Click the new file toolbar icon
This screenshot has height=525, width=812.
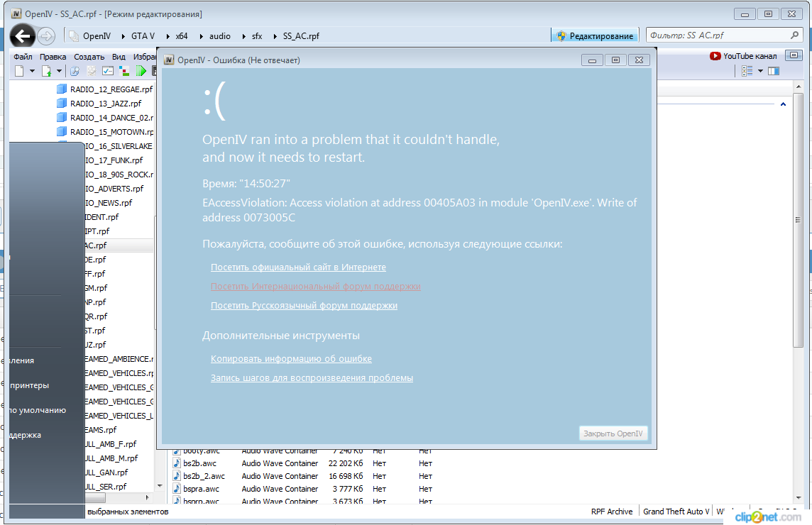[20, 71]
